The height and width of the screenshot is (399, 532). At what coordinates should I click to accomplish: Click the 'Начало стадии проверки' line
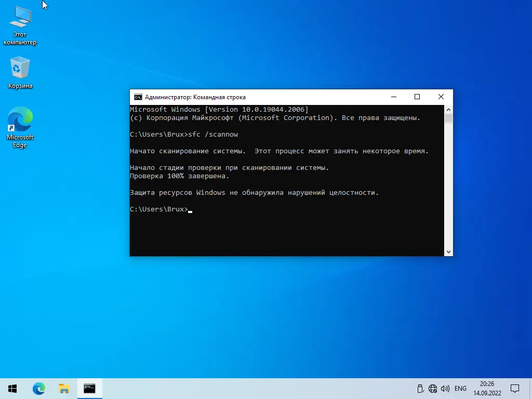tap(229, 168)
